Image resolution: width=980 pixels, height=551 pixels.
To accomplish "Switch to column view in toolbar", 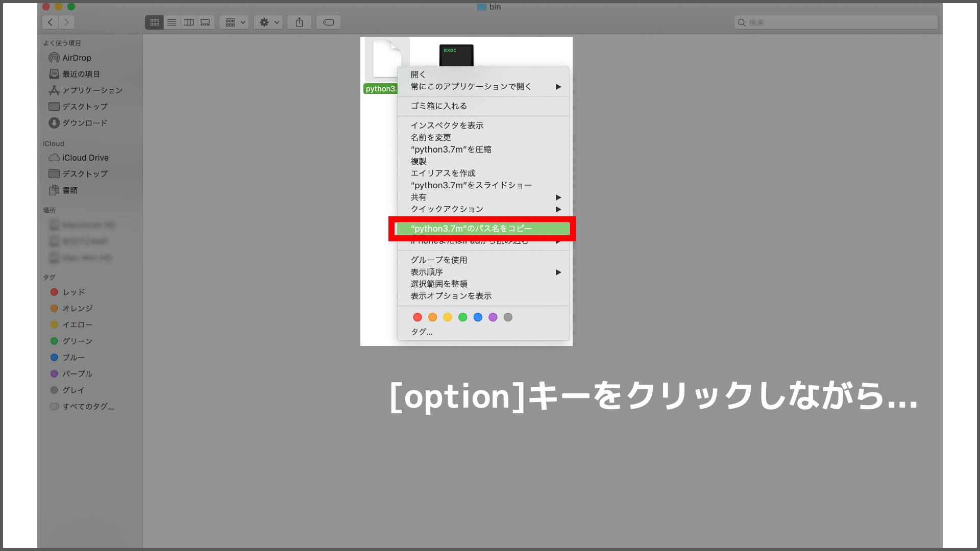I will (x=188, y=22).
